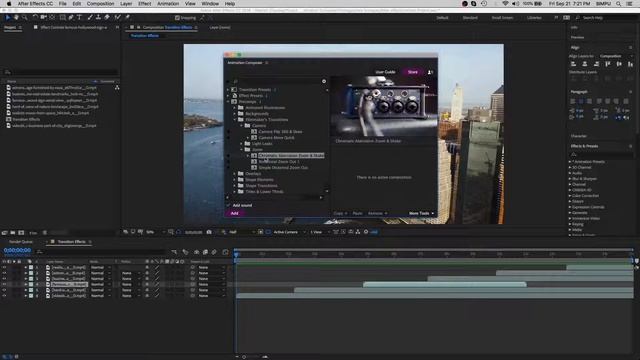Switch to the Standard workspace
640x360 pixels.
(470, 18)
